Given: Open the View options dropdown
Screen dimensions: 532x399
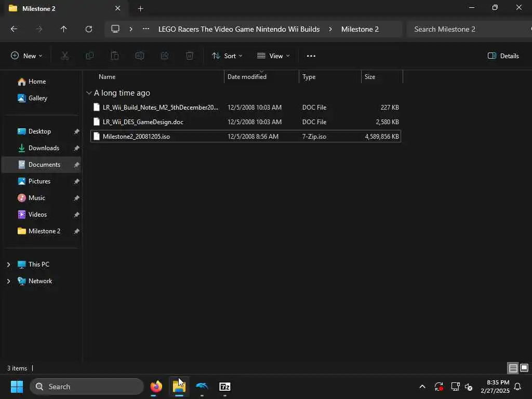Looking at the screenshot, I should [x=273, y=56].
